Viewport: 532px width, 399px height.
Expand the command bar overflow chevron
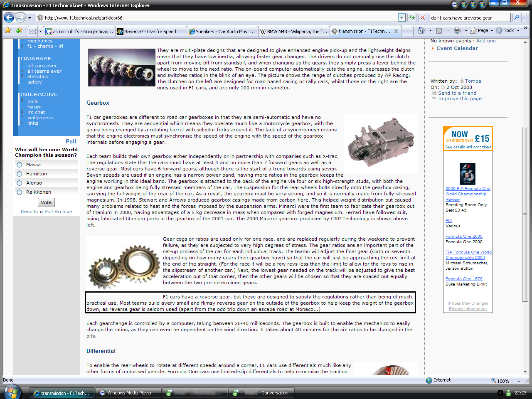[x=525, y=28]
